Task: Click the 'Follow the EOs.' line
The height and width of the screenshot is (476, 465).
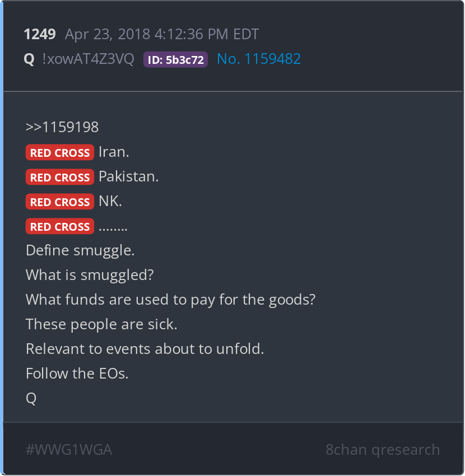Action: 77,374
